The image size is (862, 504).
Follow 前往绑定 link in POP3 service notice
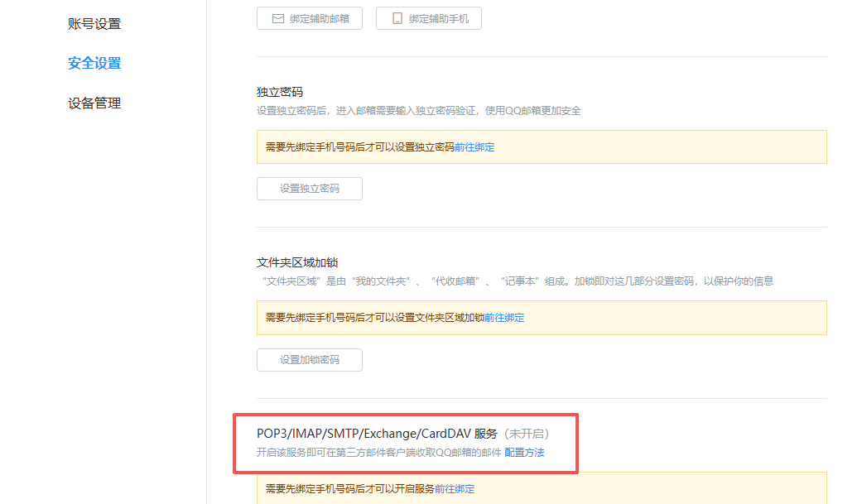click(x=455, y=489)
